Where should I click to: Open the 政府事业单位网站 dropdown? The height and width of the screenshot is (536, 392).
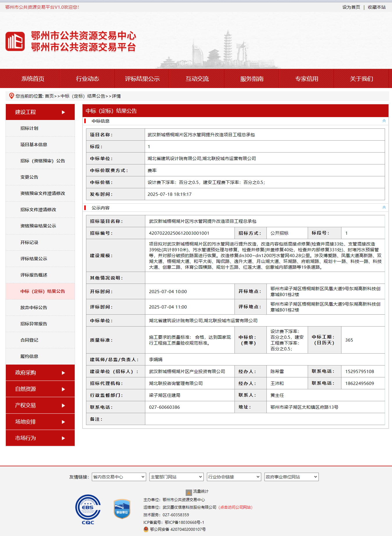[x=291, y=477]
